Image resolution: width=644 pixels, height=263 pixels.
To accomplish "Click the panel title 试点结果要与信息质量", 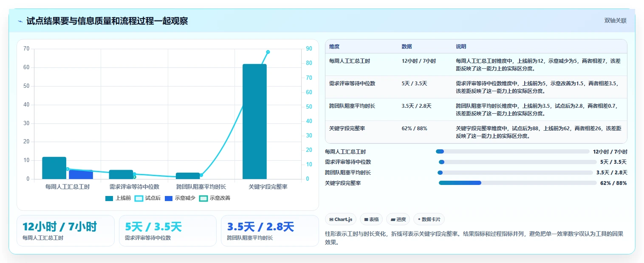I will point(107,21).
